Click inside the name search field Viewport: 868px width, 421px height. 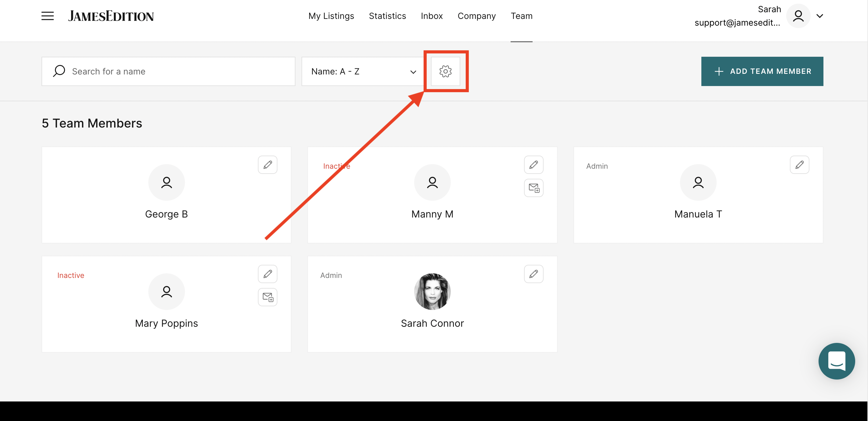[168, 71]
